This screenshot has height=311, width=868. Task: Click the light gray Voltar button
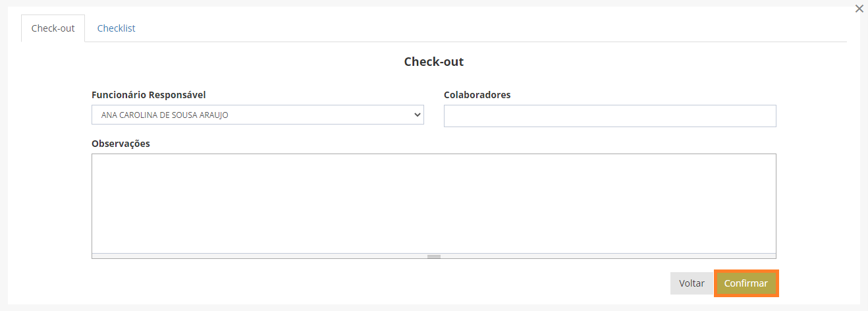coord(692,283)
